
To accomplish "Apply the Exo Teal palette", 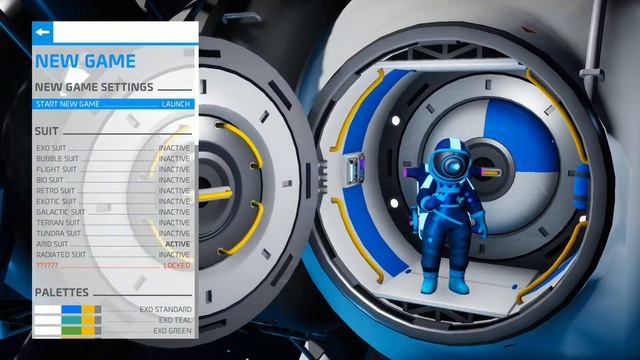I will pos(113,320).
